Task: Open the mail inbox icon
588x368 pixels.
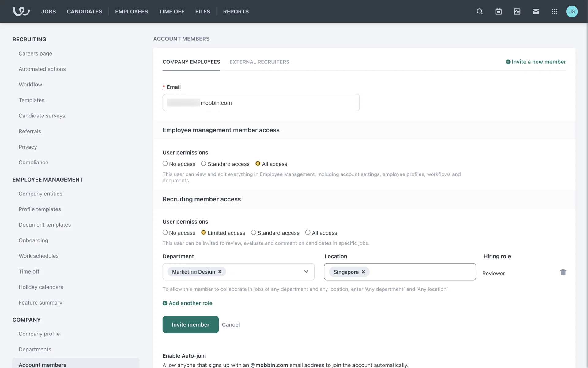Action: coord(536,11)
